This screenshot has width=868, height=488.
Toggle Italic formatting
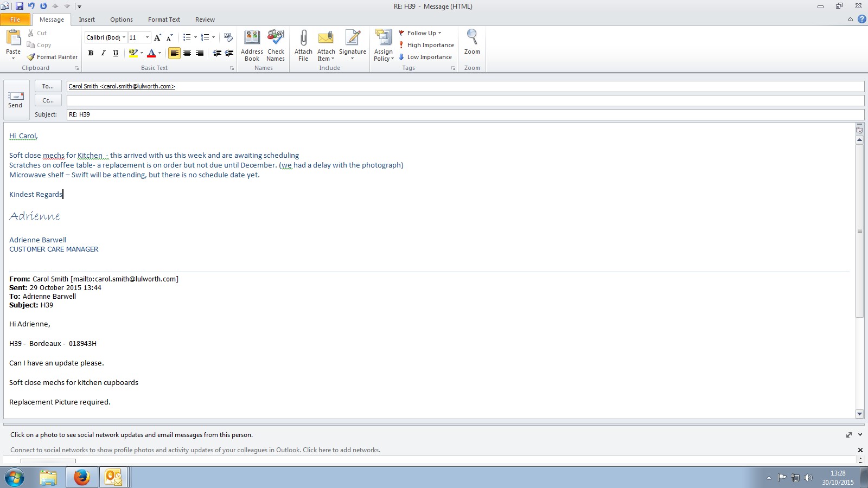coord(103,53)
